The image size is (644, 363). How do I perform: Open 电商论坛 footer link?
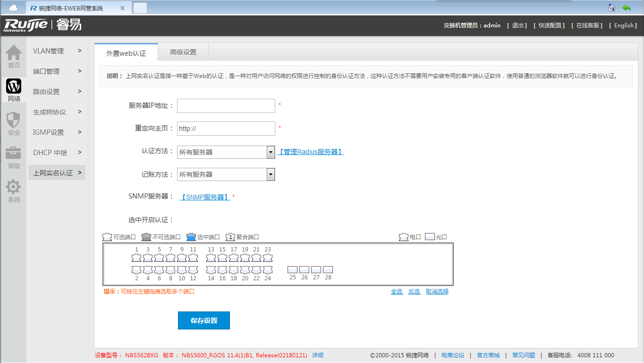pyautogui.click(x=453, y=355)
